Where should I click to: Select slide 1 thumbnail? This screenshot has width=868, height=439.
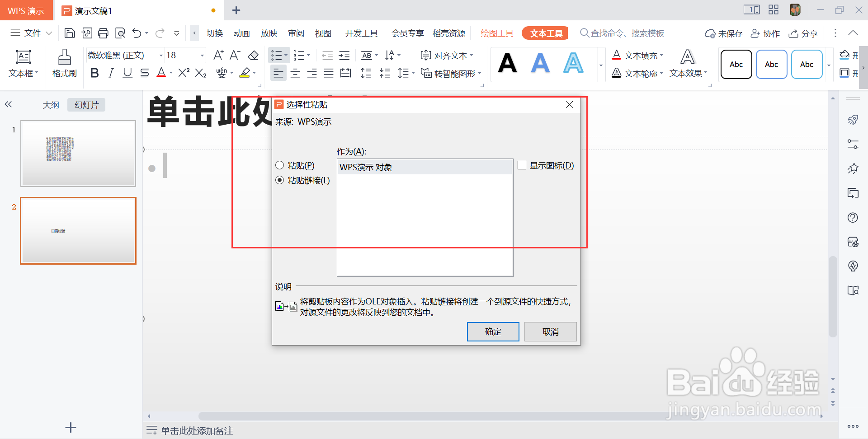[x=78, y=153]
